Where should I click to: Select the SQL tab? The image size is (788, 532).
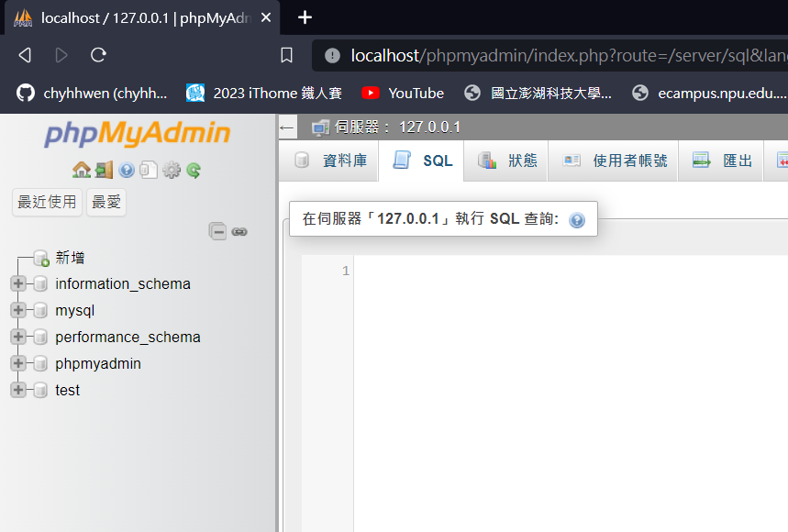tap(422, 161)
